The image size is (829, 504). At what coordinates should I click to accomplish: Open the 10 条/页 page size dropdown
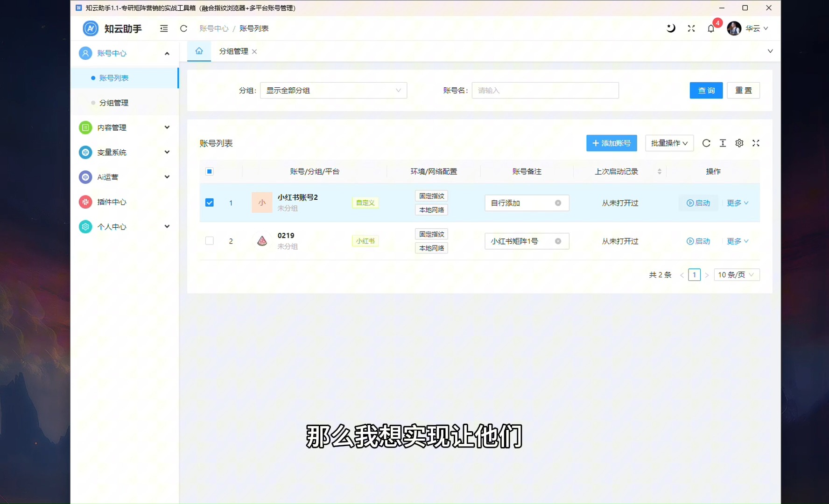(737, 275)
